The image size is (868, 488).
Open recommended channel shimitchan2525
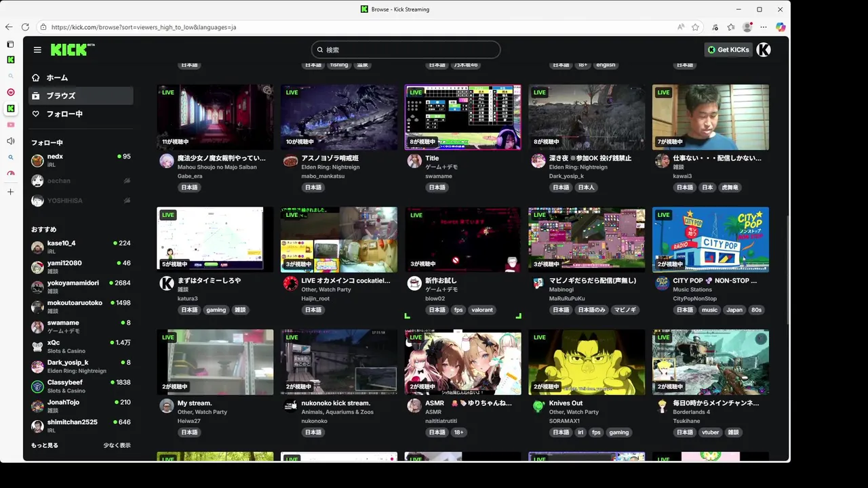tap(81, 426)
